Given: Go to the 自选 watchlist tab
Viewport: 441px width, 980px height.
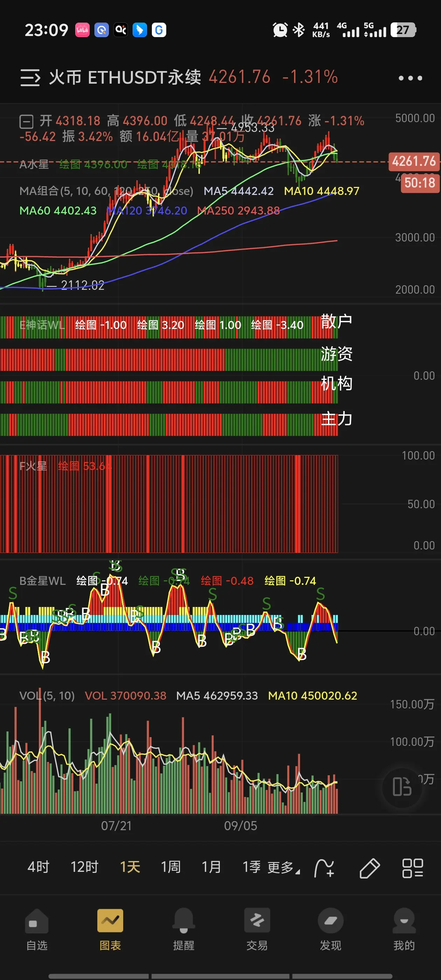Looking at the screenshot, I should point(37,929).
